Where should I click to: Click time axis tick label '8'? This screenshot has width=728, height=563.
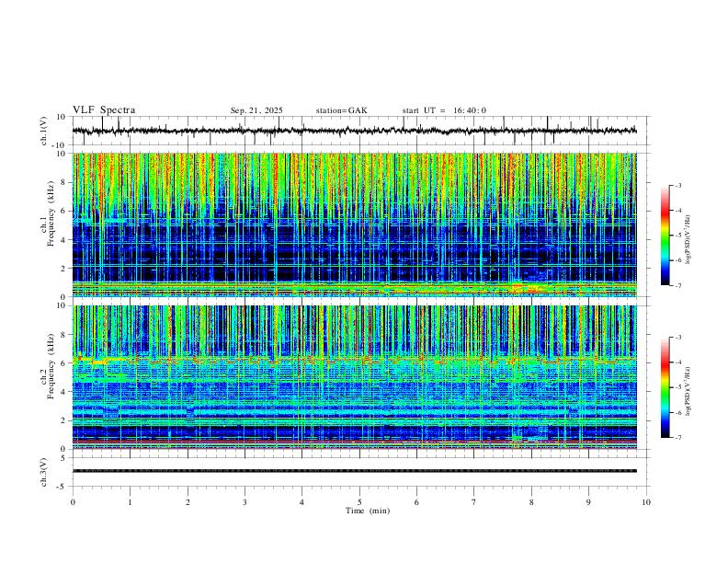[531, 502]
